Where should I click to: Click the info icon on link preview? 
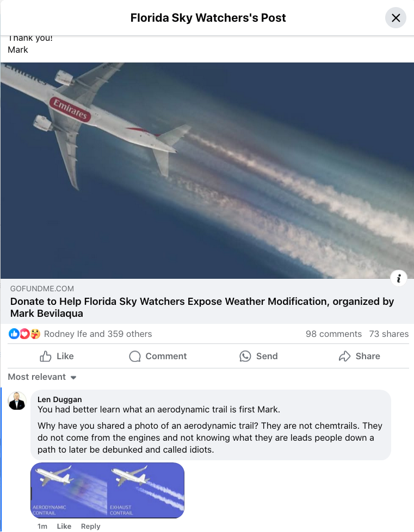click(x=399, y=278)
